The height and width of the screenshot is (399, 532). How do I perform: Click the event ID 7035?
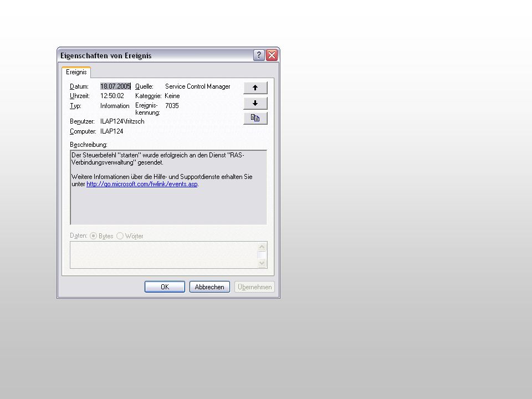point(172,105)
